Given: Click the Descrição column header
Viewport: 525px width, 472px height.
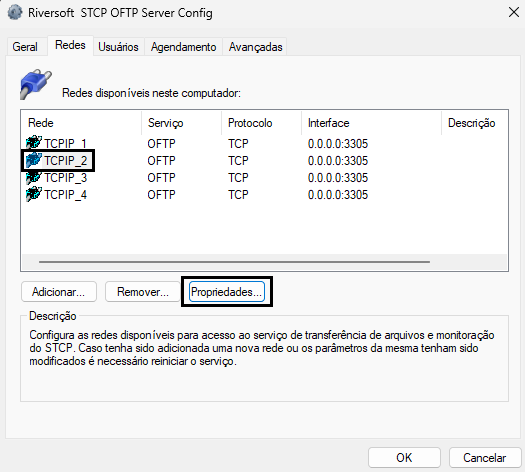Looking at the screenshot, I should click(x=474, y=123).
